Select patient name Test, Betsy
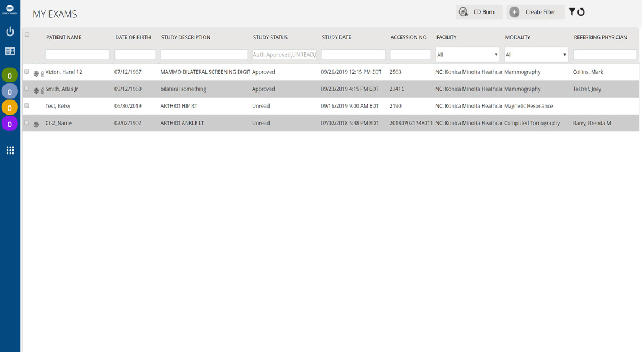This screenshot has width=644, height=352. tap(58, 106)
